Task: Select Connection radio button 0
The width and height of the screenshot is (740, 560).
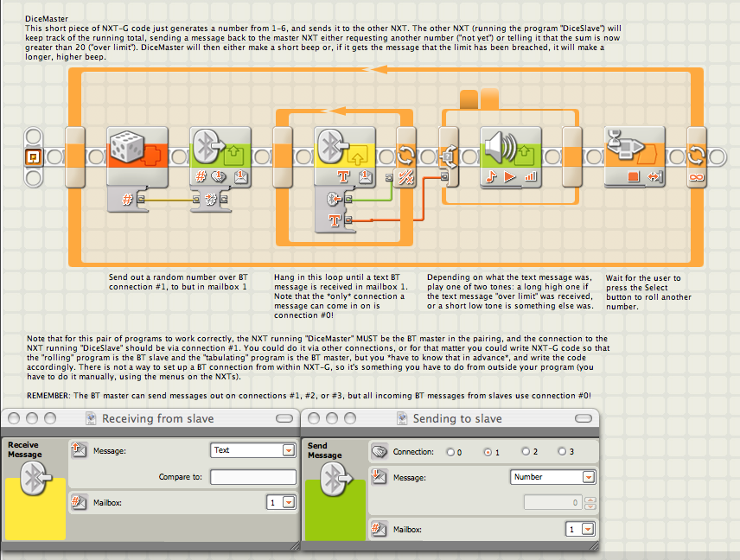Action: point(450,452)
